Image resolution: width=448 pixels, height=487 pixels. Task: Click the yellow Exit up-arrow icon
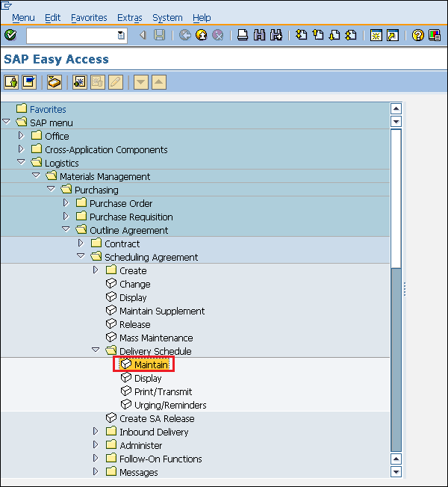202,35
